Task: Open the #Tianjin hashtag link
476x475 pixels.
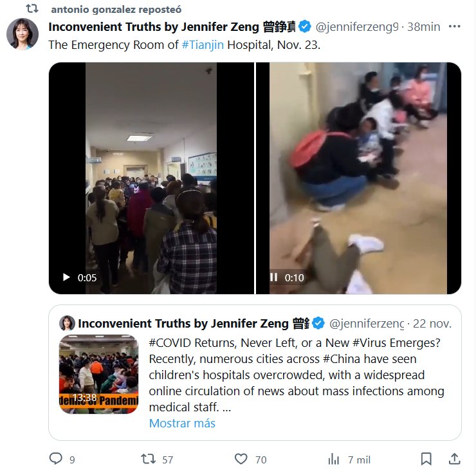Action: (x=203, y=45)
